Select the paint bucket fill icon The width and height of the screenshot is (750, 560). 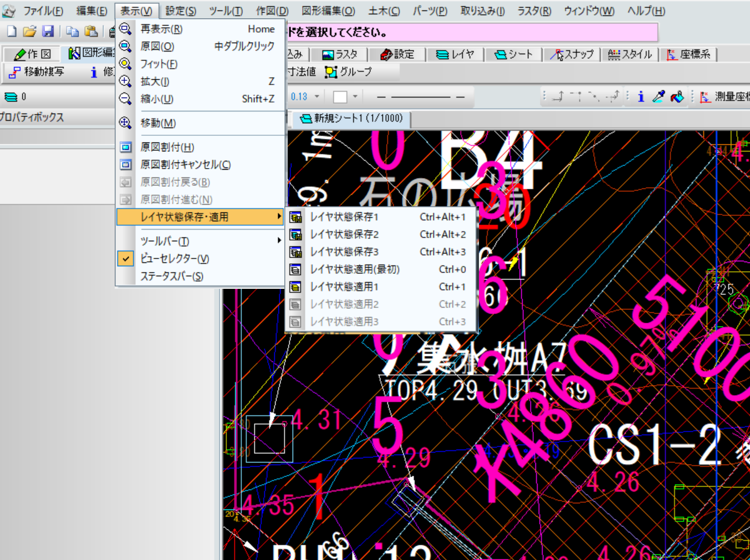tap(677, 96)
